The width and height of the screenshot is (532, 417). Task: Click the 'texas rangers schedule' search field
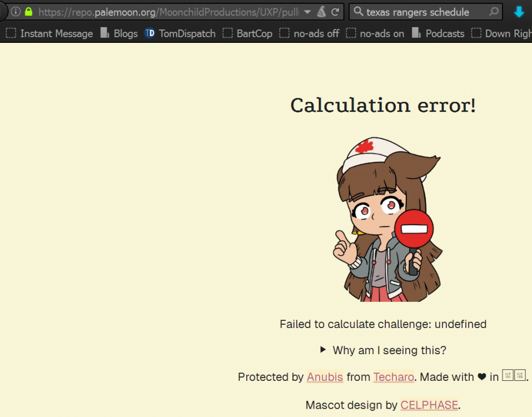(x=422, y=12)
